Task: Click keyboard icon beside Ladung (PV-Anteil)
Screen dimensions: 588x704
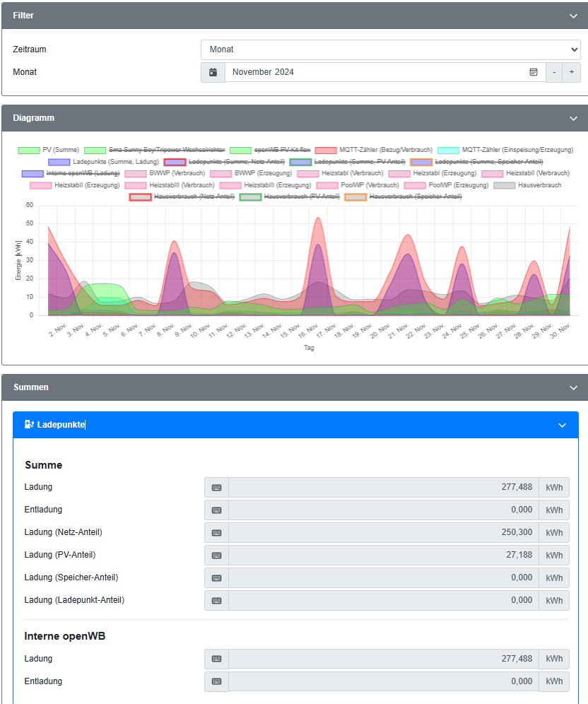Action: tap(216, 556)
